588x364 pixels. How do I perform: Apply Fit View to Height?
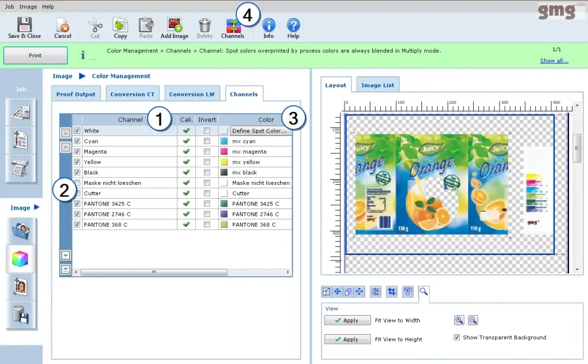pyautogui.click(x=347, y=339)
